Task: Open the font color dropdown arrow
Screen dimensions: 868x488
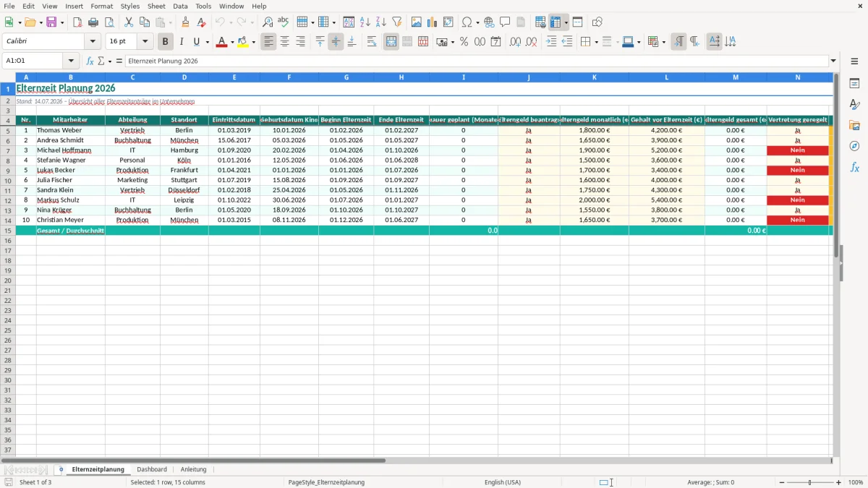Action: (x=231, y=42)
